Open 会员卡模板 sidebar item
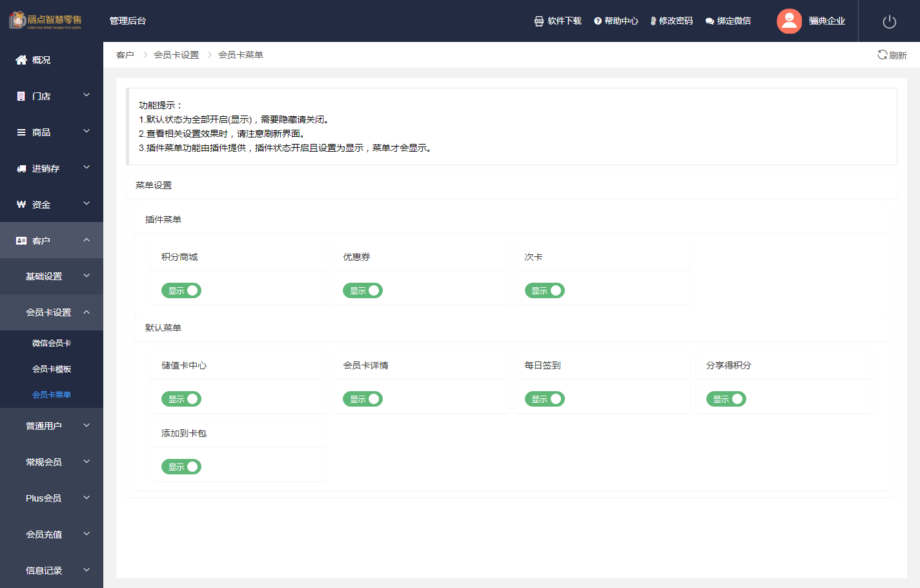The height and width of the screenshot is (588, 920). tap(52, 369)
